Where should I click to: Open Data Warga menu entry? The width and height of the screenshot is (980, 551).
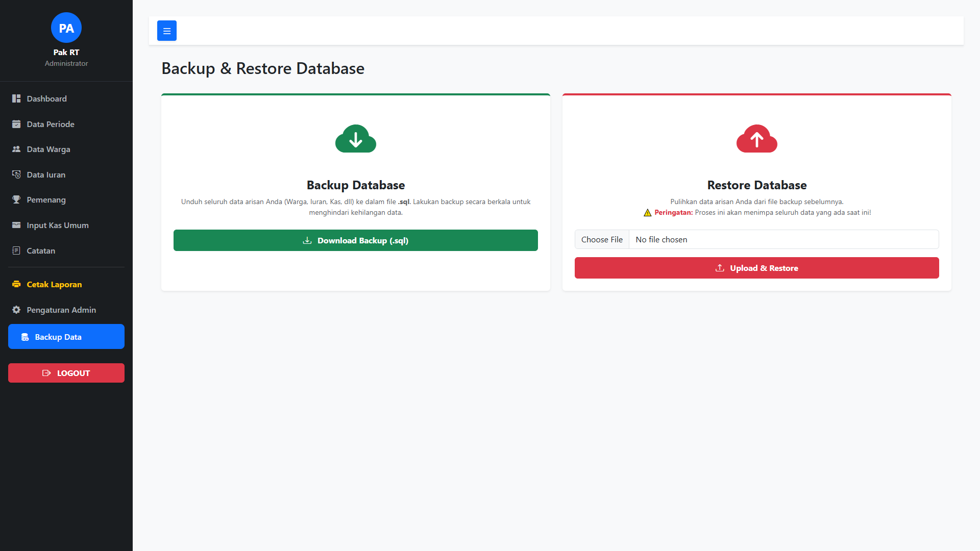(48, 149)
